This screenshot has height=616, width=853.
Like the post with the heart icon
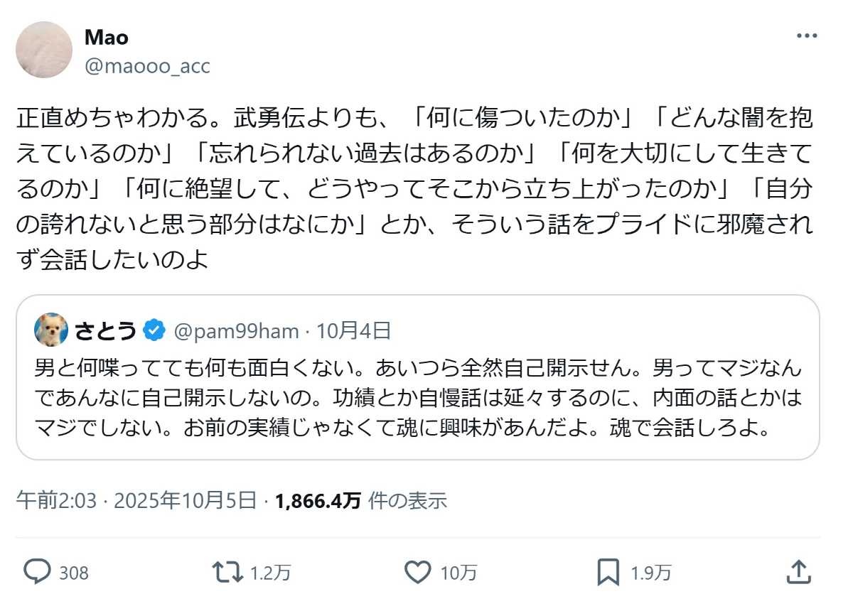417,571
